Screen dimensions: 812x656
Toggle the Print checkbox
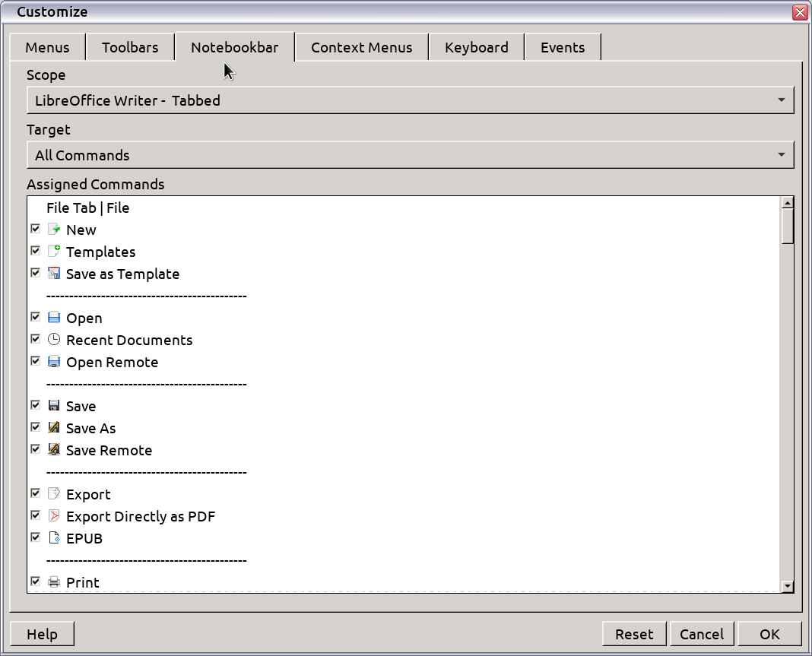[35, 581]
